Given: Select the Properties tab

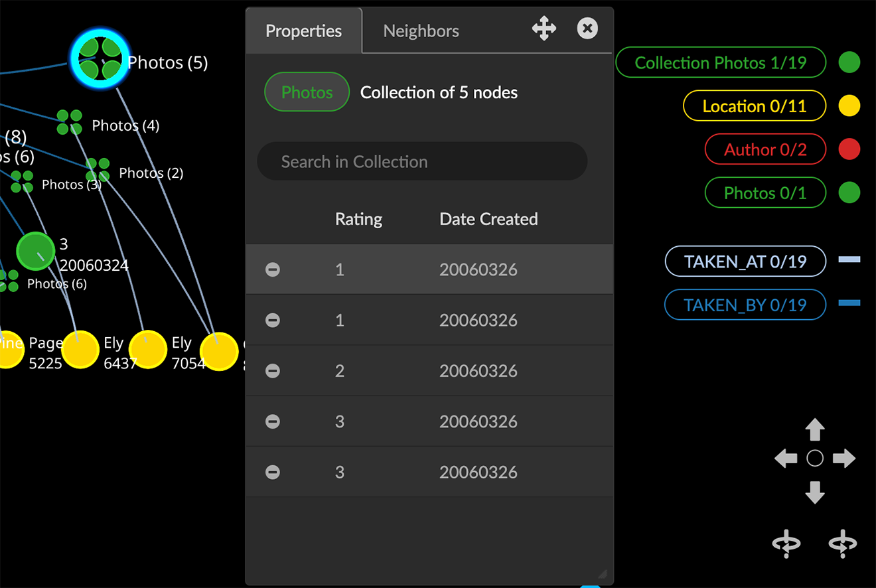Looking at the screenshot, I should 303,31.
